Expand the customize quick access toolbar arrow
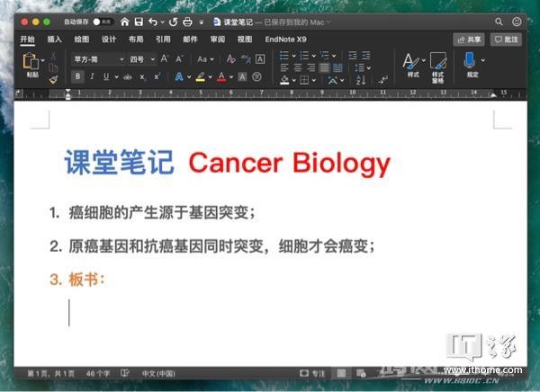The width and height of the screenshot is (540, 392). 202,22
